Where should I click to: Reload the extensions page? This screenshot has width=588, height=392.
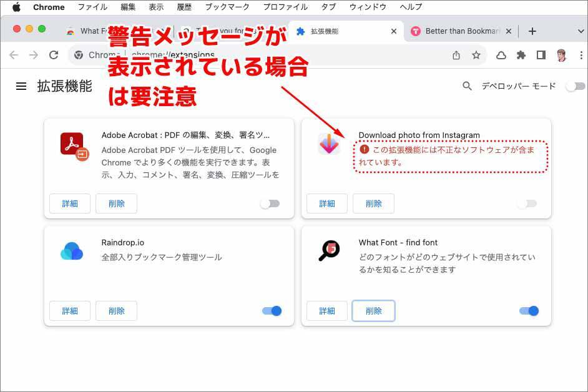[x=54, y=55]
